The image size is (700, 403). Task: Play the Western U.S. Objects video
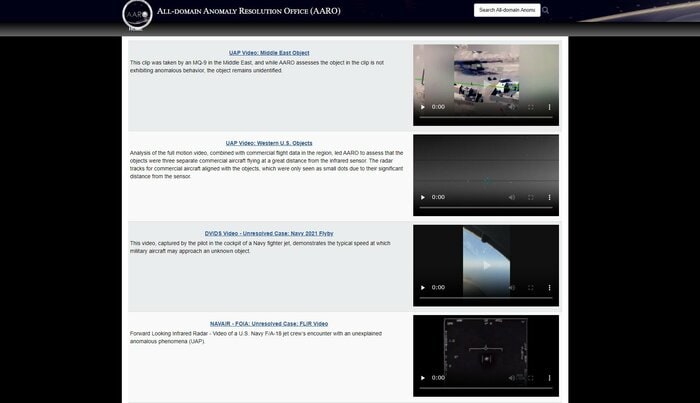coord(422,197)
